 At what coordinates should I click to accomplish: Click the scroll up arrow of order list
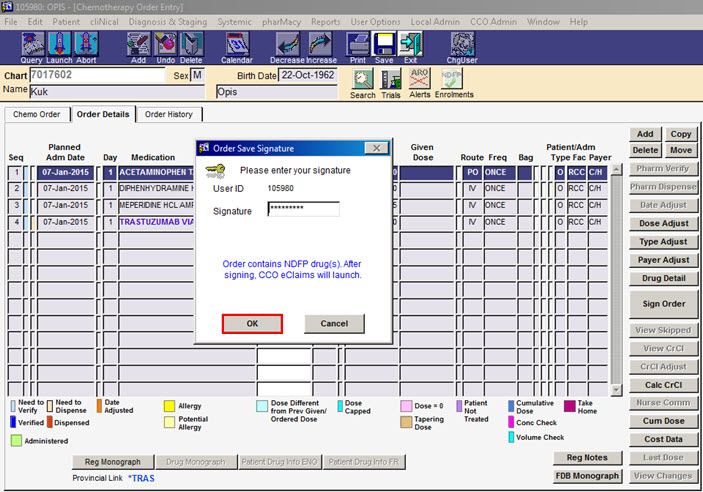tap(616, 170)
